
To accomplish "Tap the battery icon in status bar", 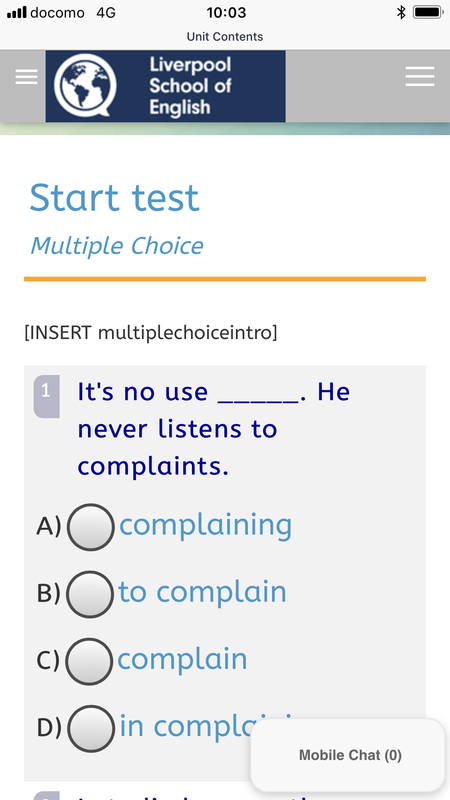I will click(428, 12).
